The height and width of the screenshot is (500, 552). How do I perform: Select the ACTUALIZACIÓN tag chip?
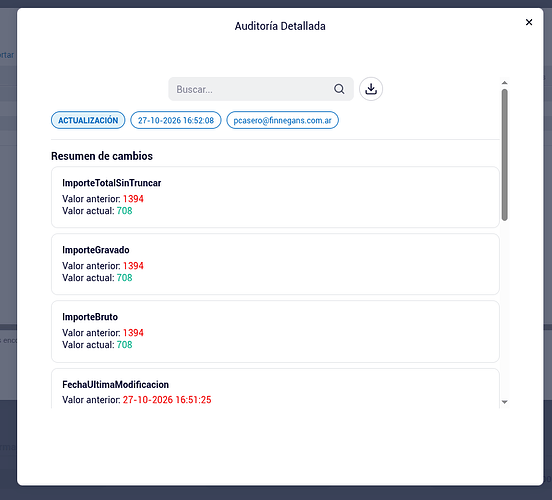pos(88,120)
